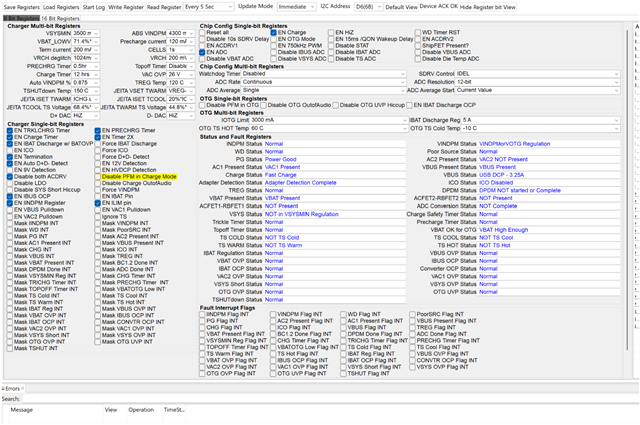Open the VAC OVP 26 V dropdown
This screenshot has height=425, width=640.
181,74
